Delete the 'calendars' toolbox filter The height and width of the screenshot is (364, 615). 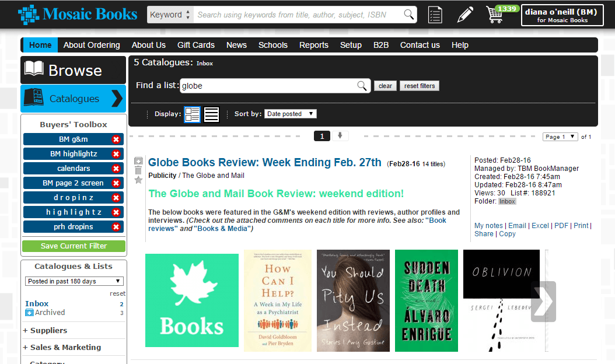[x=116, y=169]
